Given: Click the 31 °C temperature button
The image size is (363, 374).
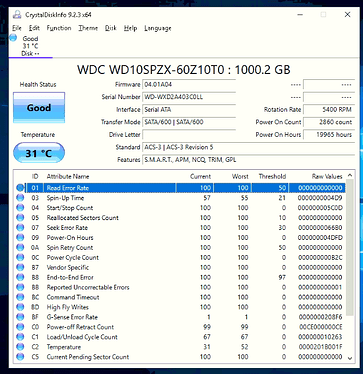Looking at the screenshot, I should click(x=39, y=153).
